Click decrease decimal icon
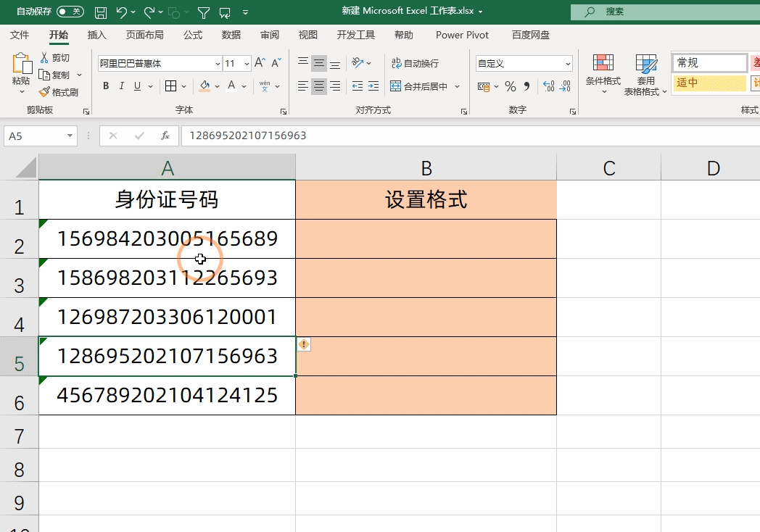This screenshot has width=760, height=532. [x=565, y=86]
